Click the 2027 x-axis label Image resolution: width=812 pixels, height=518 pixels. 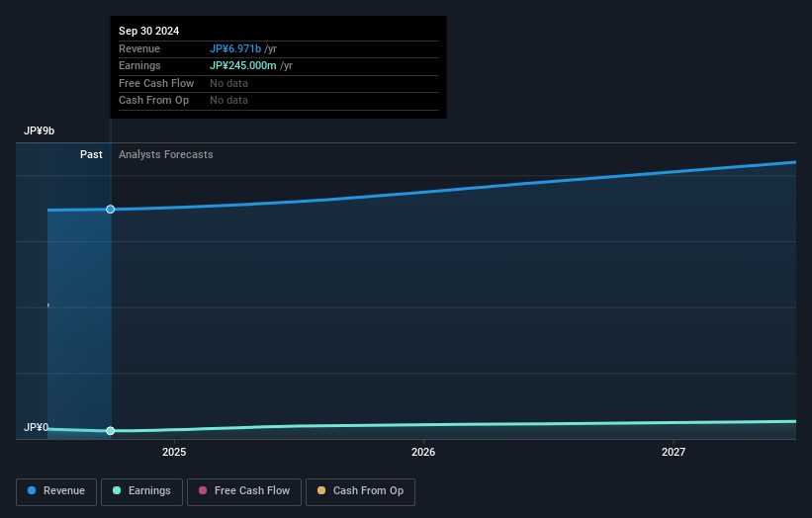pyautogui.click(x=674, y=452)
